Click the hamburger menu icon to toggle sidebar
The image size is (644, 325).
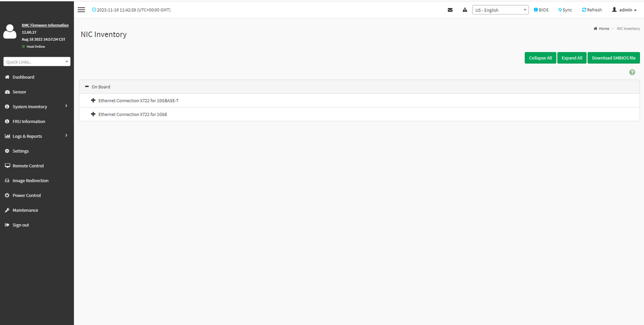pyautogui.click(x=81, y=10)
